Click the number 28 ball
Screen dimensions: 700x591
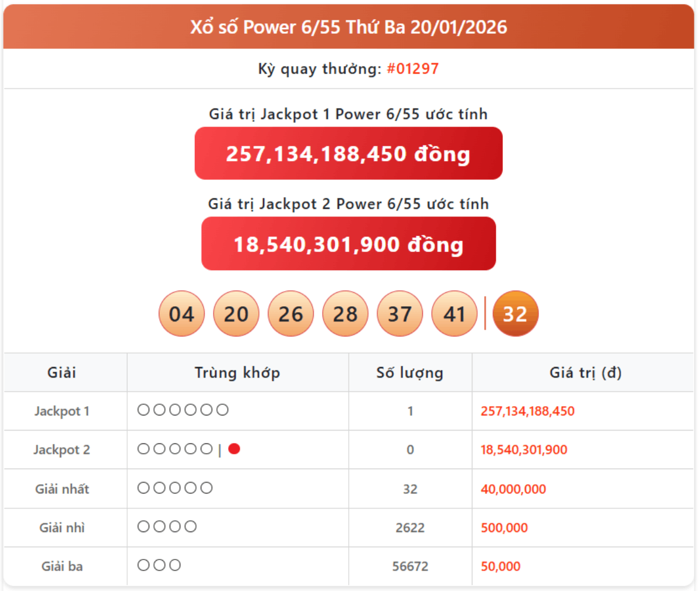pyautogui.click(x=345, y=314)
